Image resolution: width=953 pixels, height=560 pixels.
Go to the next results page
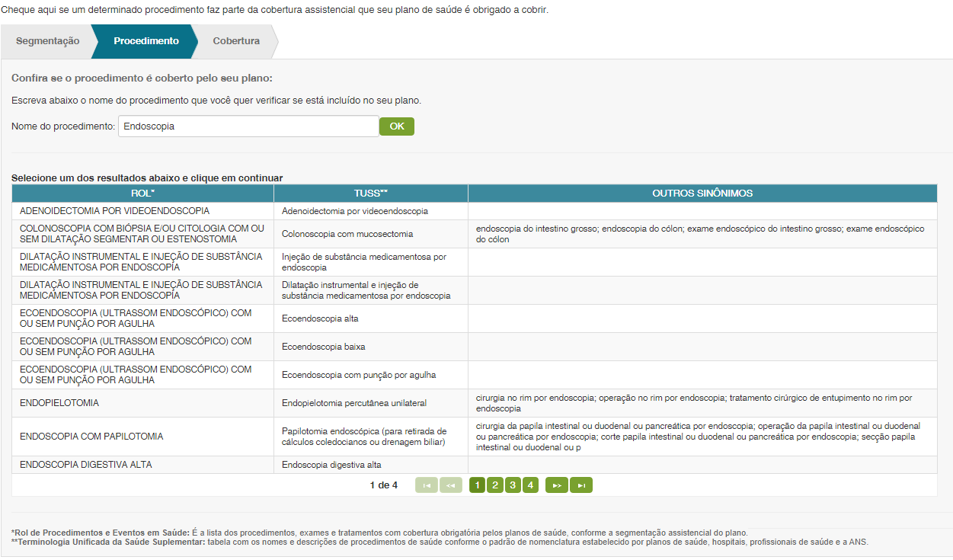point(556,485)
